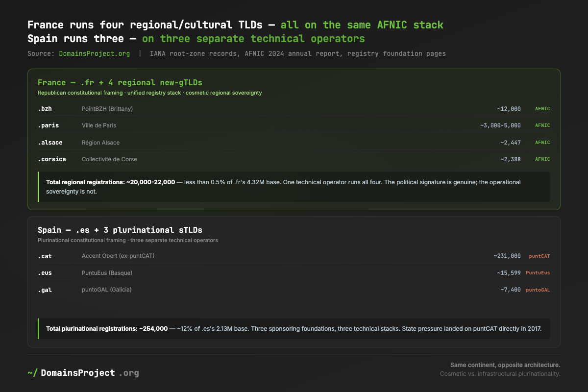Click the Spain total plurinational registrations note

[x=294, y=329]
